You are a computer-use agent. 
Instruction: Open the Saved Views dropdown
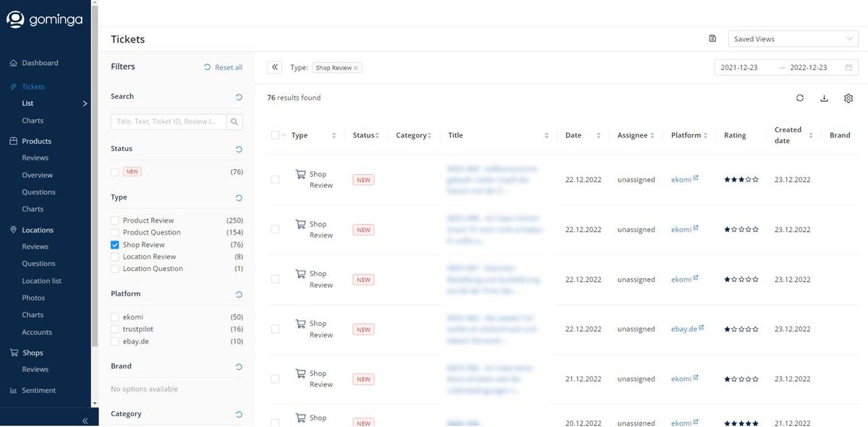[793, 39]
